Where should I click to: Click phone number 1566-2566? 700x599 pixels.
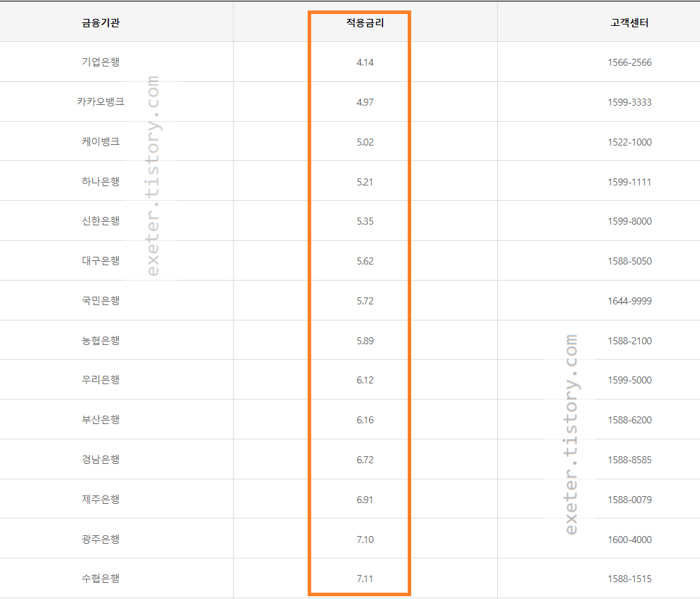coord(629,62)
